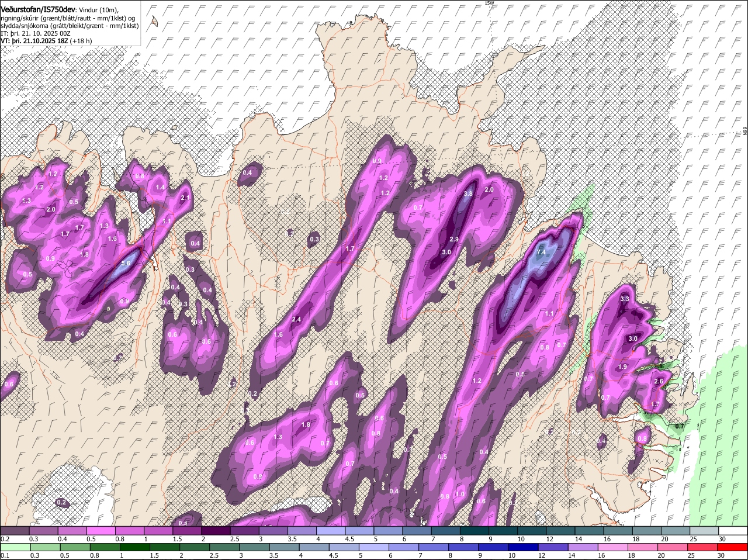The image size is (748, 560).
Task: Click the white swatch after 30 in the upper legend
Action: point(733,530)
